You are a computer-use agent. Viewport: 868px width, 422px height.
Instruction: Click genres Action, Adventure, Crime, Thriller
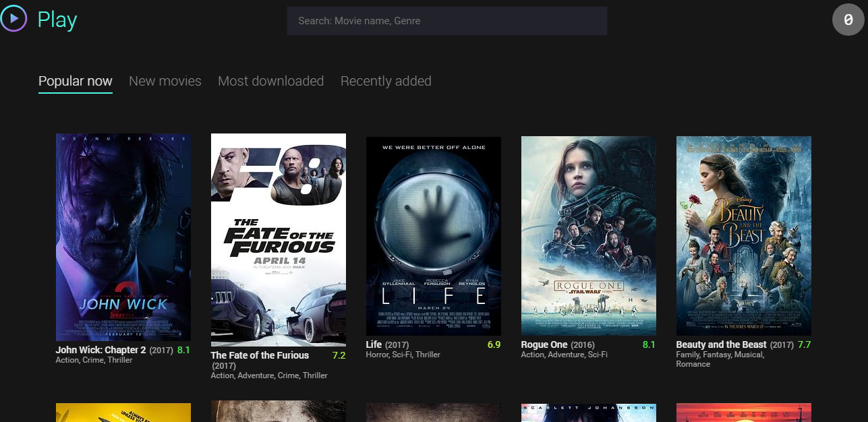(x=269, y=375)
